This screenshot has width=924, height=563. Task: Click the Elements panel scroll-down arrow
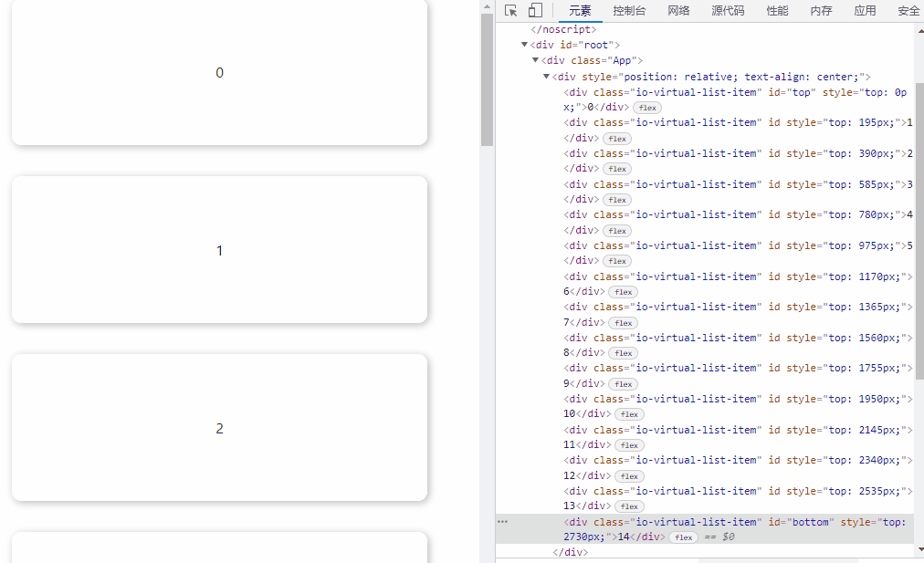point(920,549)
